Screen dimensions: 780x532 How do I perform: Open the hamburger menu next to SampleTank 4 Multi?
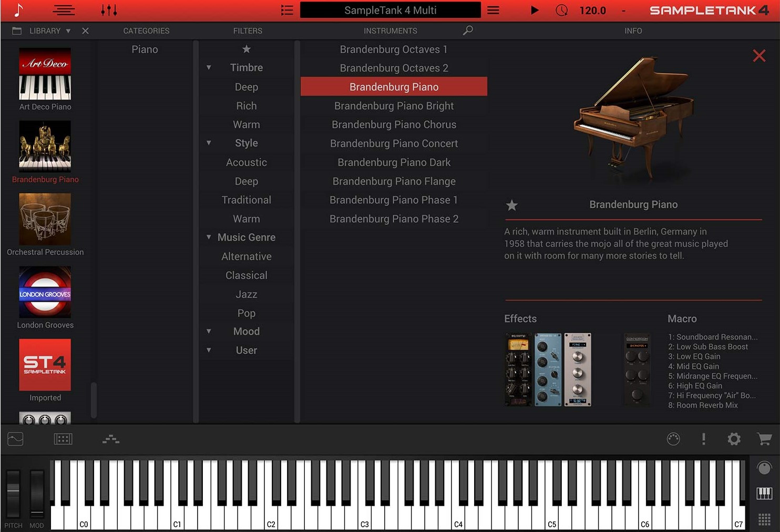tap(493, 10)
